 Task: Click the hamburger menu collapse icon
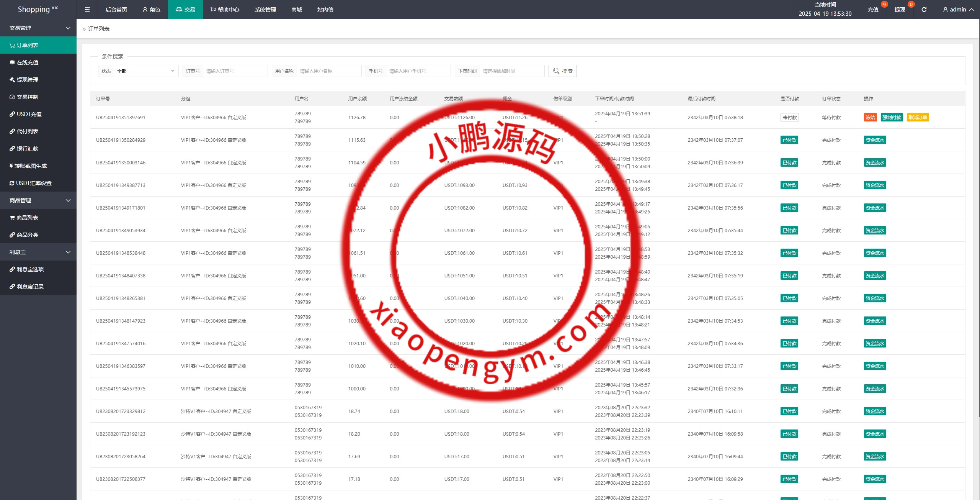[x=87, y=10]
